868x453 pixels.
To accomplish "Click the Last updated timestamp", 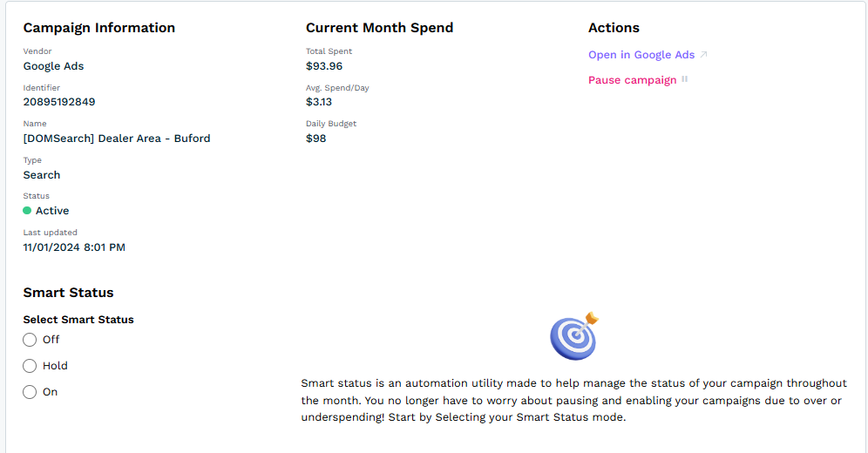I will pyautogui.click(x=74, y=247).
